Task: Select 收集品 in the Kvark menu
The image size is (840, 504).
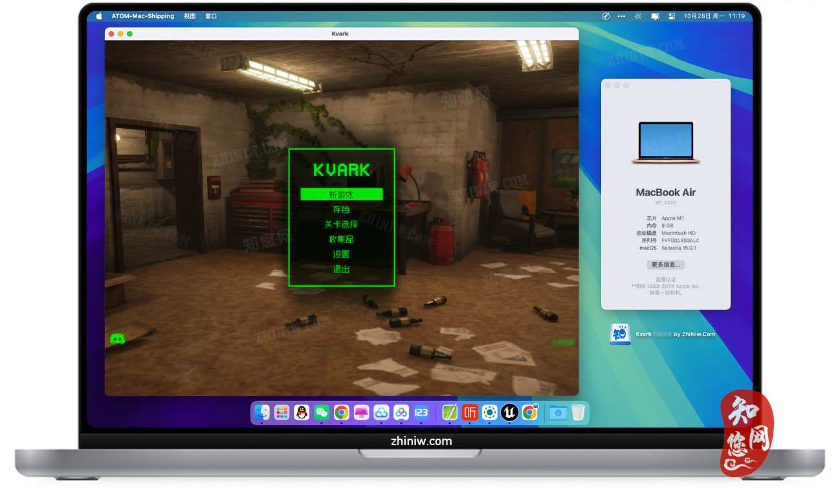Action: 342,239
